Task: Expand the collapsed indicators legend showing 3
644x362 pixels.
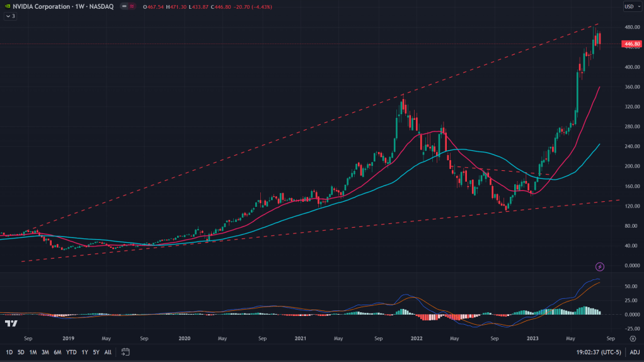Action: (10, 16)
